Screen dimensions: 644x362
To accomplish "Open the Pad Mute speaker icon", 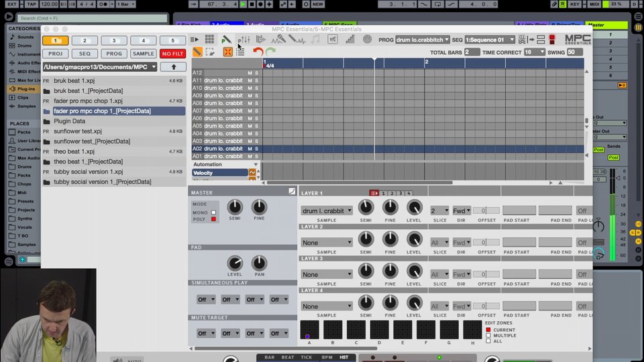I will tap(333, 40).
